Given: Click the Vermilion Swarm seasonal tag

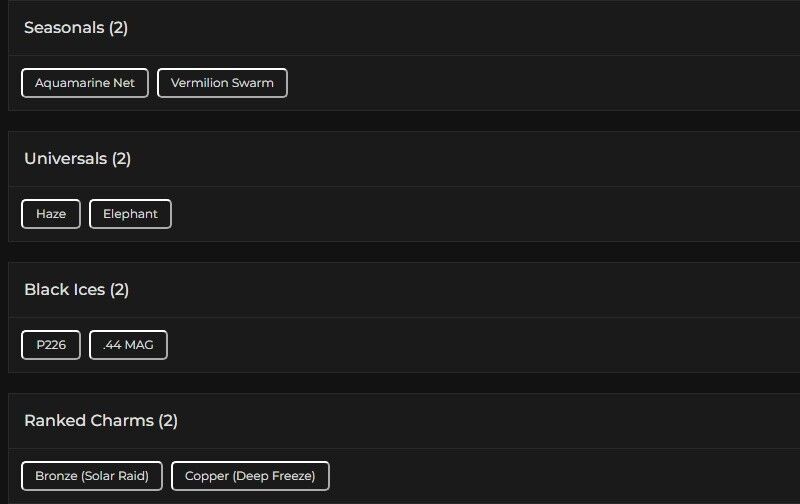Looking at the screenshot, I should [222, 83].
